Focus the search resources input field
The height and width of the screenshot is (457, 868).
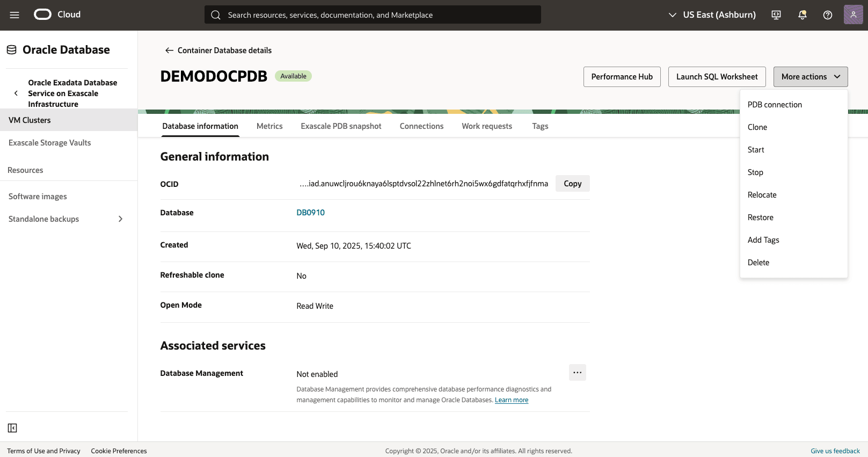(x=373, y=15)
